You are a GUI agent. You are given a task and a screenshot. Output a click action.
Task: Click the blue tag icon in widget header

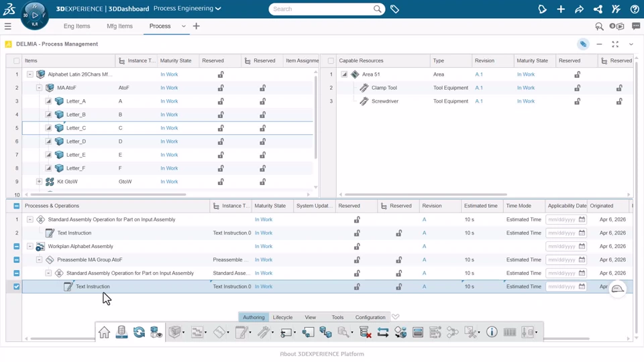pyautogui.click(x=583, y=44)
